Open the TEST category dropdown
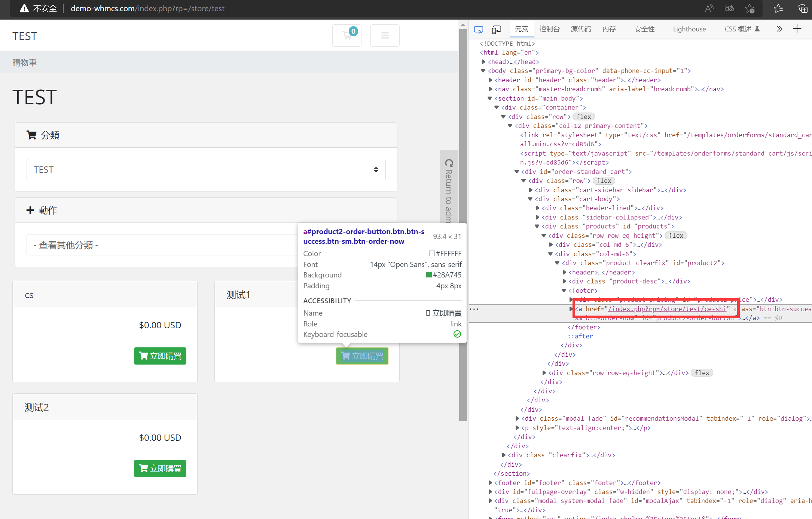812x519 pixels. 206,170
